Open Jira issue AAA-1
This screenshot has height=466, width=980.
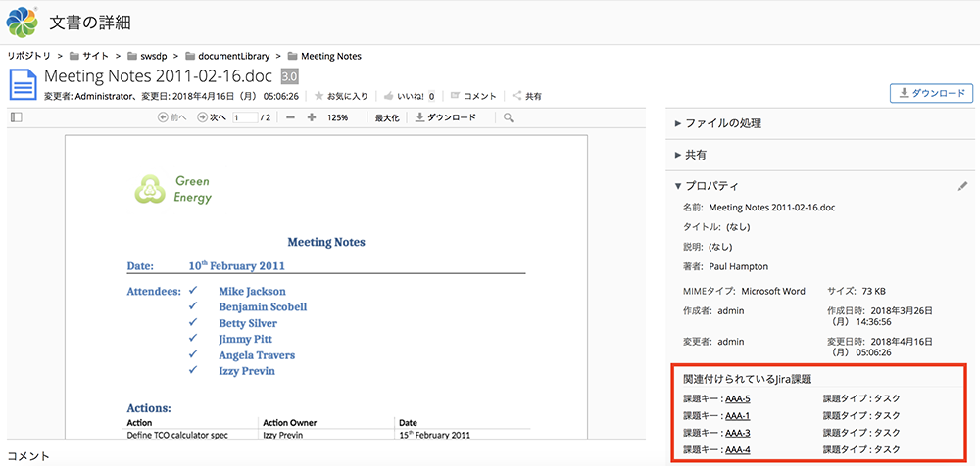pyautogui.click(x=738, y=415)
